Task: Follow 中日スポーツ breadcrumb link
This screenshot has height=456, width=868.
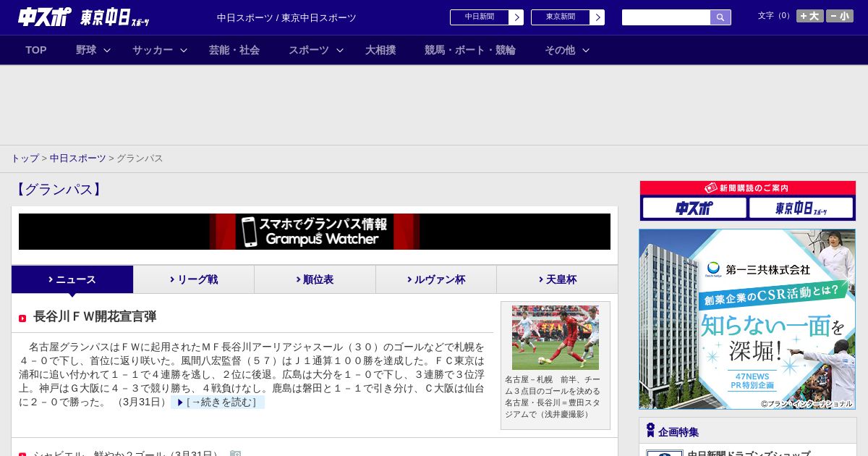Action: click(78, 158)
